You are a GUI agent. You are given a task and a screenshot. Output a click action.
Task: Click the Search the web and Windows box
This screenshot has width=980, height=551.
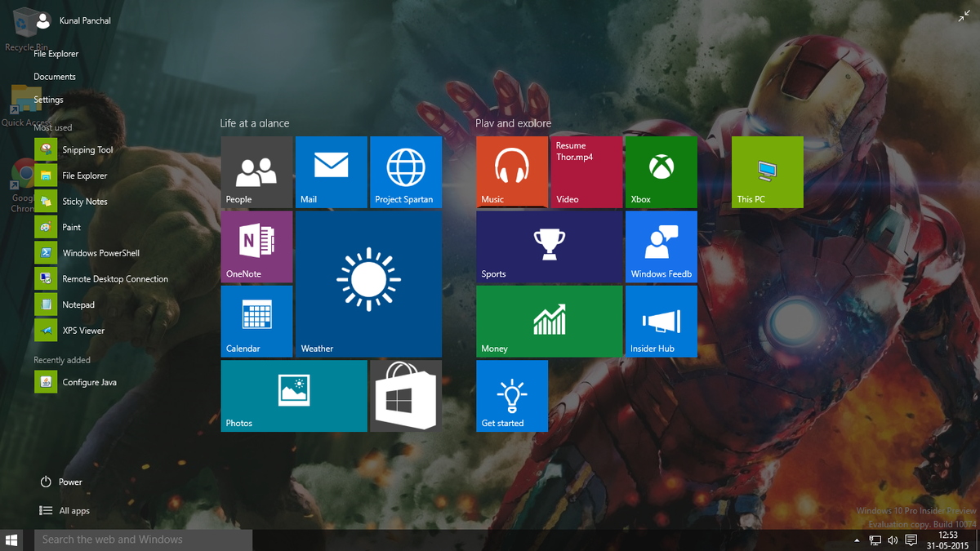click(143, 540)
